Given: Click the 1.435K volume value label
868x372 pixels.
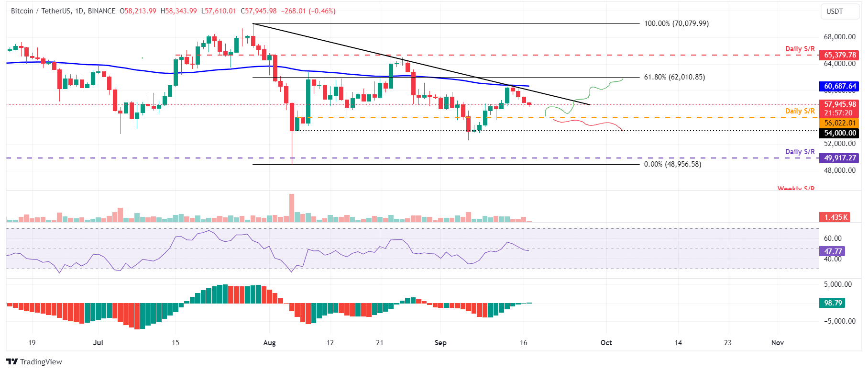Looking at the screenshot, I should [x=835, y=217].
